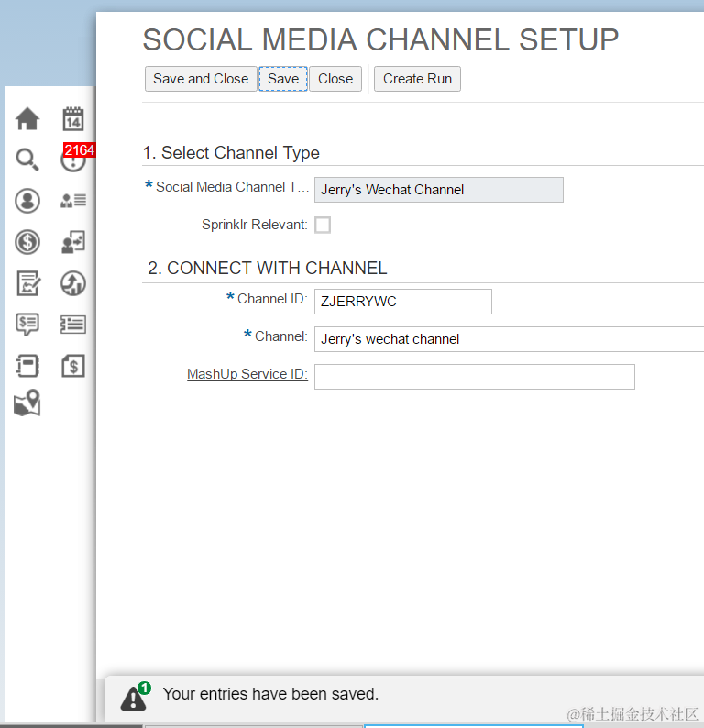Open the notebook icon in sidebar
The width and height of the screenshot is (704, 728).
[27, 366]
